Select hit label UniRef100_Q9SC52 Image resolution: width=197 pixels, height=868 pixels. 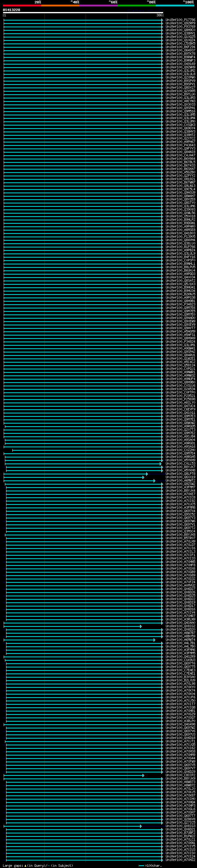tap(180, 514)
